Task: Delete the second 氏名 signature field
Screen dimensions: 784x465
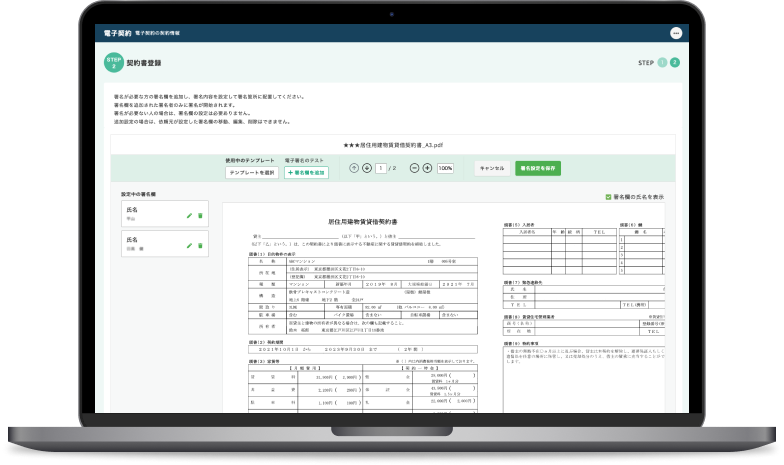Action: (x=200, y=245)
